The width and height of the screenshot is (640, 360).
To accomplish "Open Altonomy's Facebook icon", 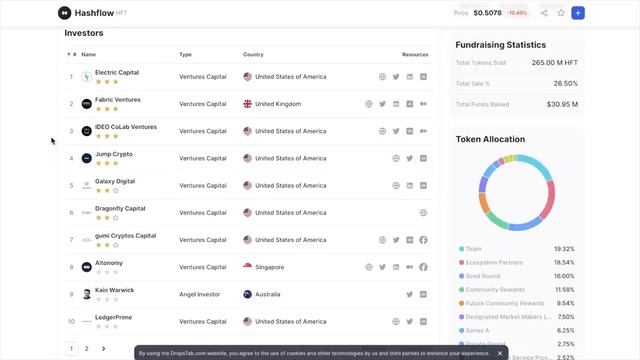I will point(423,267).
